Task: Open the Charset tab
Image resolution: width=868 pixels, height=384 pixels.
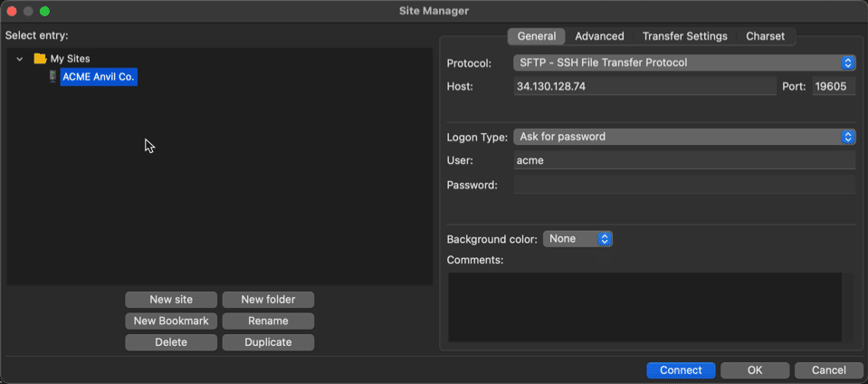Action: (x=765, y=36)
